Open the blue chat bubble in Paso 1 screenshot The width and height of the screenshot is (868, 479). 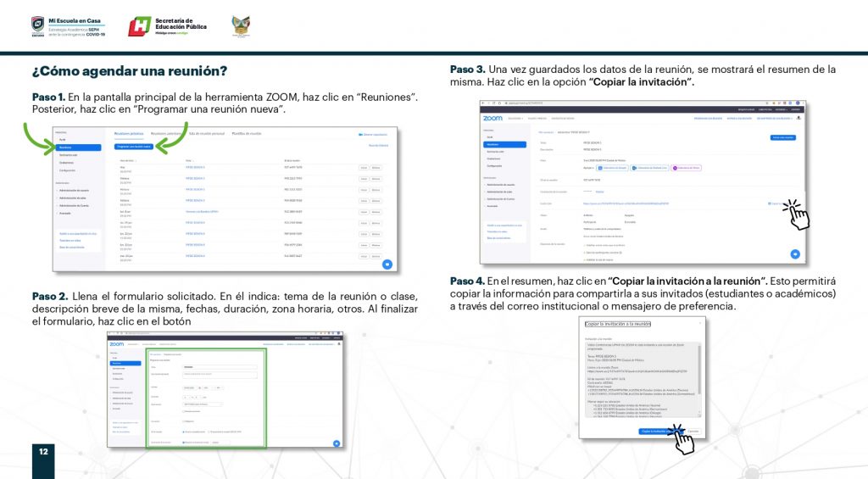click(387, 265)
